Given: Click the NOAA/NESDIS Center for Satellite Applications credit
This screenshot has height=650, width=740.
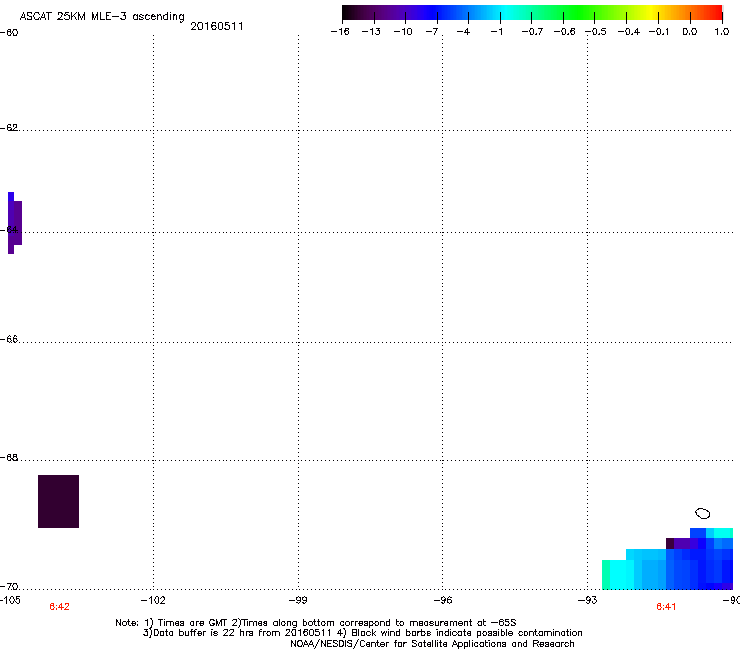Looking at the screenshot, I should click(432, 644).
